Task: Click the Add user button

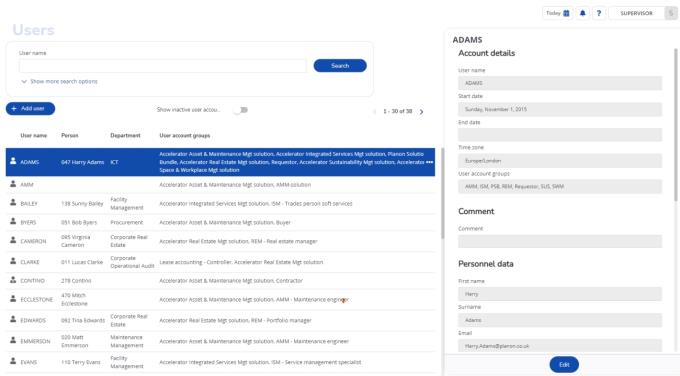Action: [30, 108]
